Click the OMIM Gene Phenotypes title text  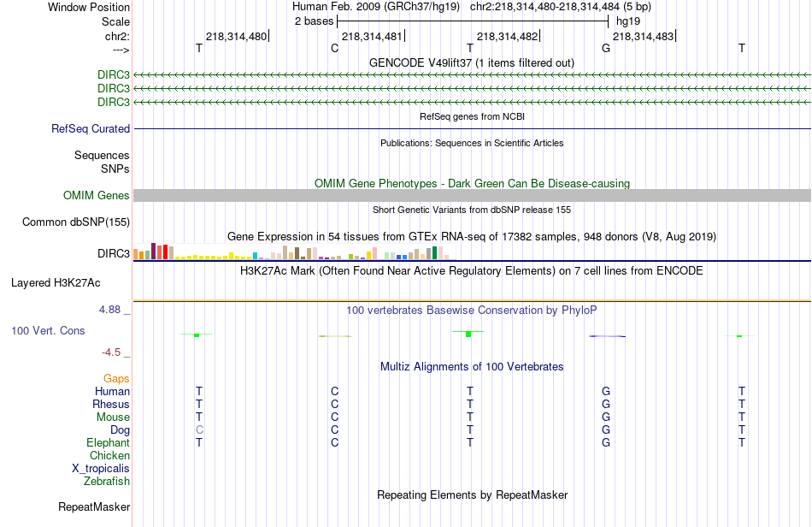(472, 183)
